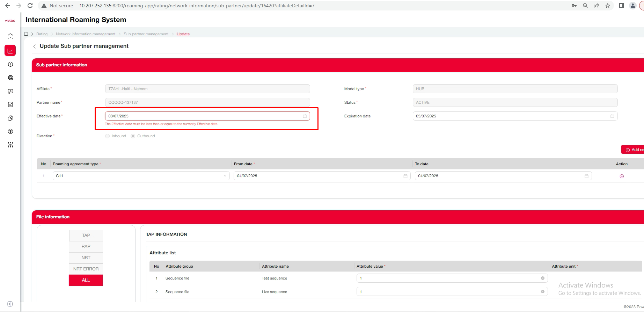Expand the Roaming agreement type C11 dropdown

click(225, 176)
